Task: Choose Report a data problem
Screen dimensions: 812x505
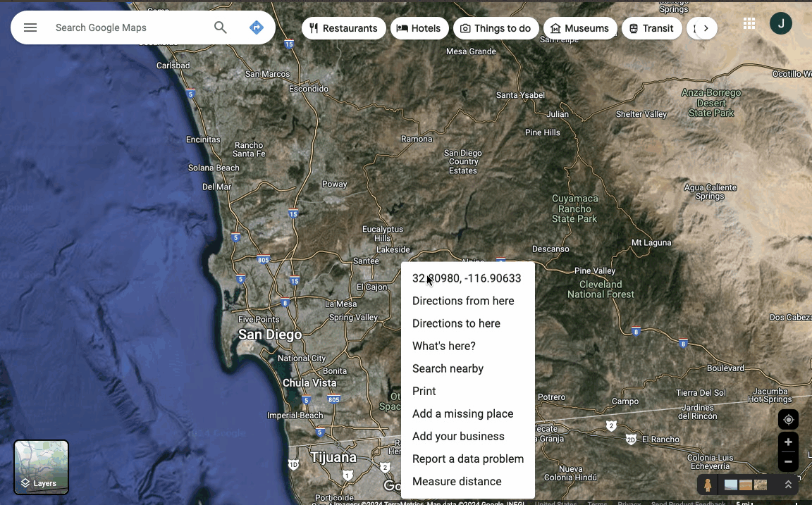Action: 467,459
